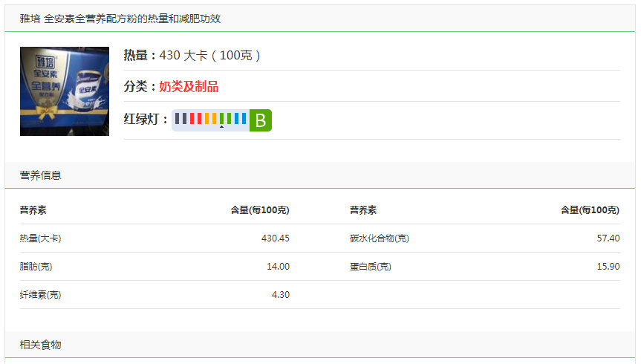Open the 奶类及制品 category link
Image resolution: width=641 pixels, height=364 pixels.
(189, 86)
